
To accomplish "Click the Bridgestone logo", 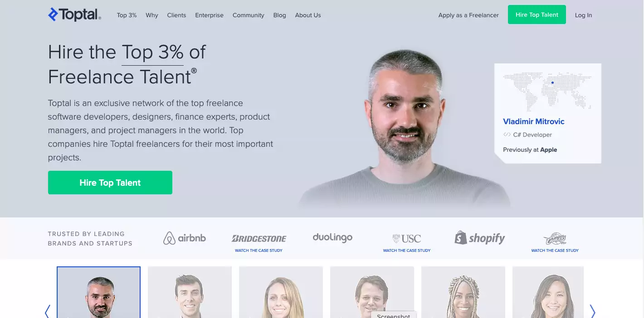I will coord(259,238).
